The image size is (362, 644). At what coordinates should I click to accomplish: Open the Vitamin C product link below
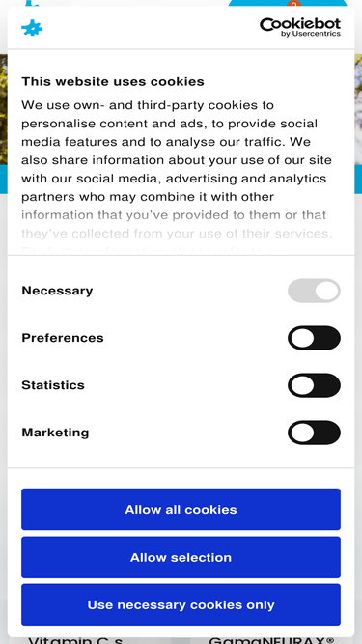click(x=75, y=640)
